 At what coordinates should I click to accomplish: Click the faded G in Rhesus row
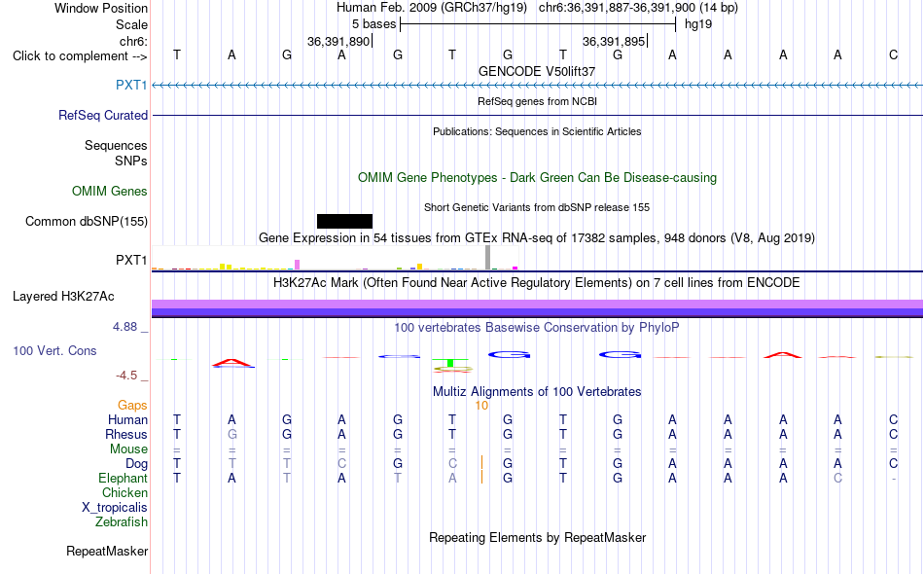(232, 434)
